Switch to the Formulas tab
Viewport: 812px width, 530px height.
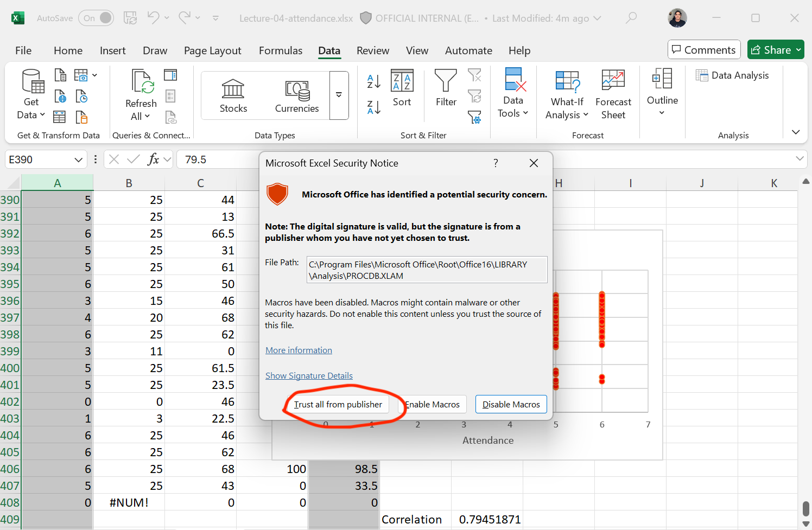pyautogui.click(x=281, y=50)
